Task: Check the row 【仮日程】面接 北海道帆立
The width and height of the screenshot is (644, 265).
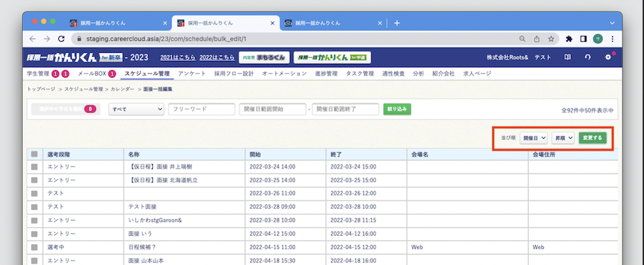Action: coord(35,180)
